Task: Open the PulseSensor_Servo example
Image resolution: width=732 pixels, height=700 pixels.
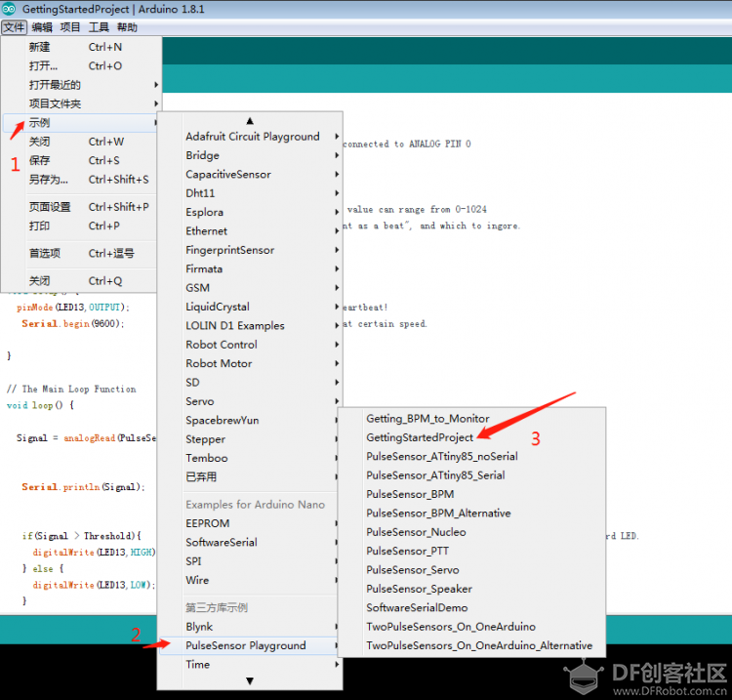Action: coord(471,570)
